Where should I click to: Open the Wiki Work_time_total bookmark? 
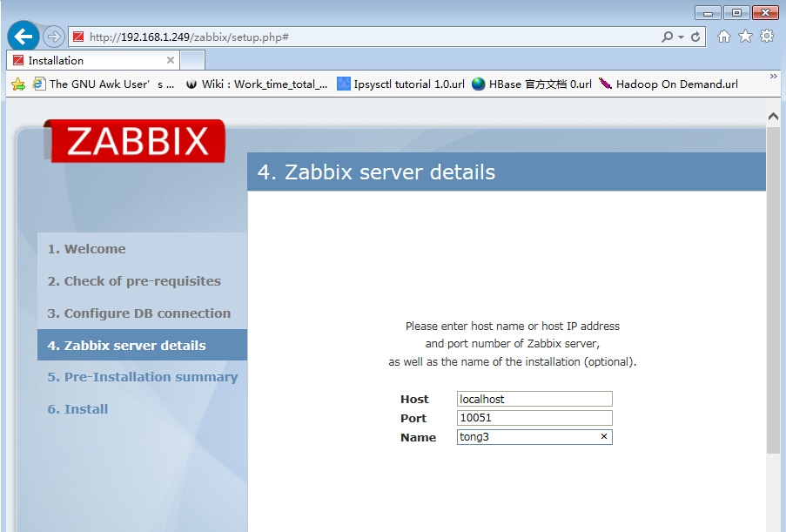256,84
